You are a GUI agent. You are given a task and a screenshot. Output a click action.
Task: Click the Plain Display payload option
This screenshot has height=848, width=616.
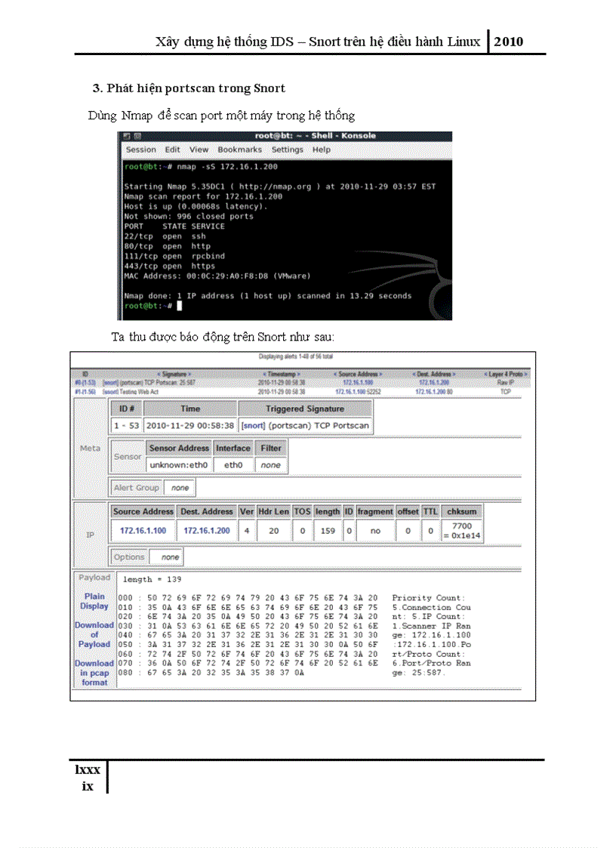pyautogui.click(x=95, y=601)
